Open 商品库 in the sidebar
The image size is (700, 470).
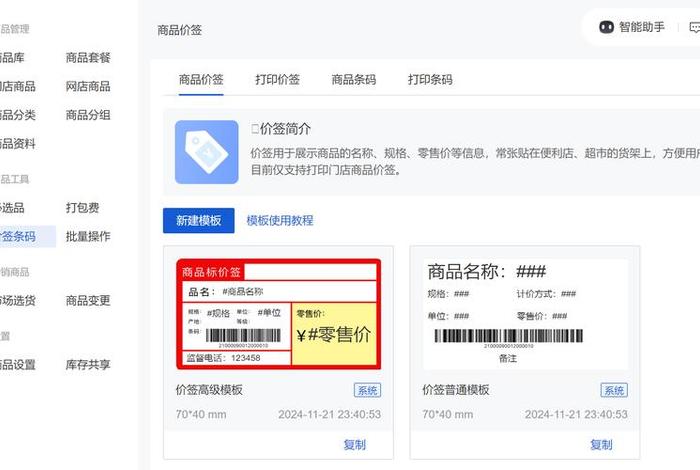pos(12,58)
